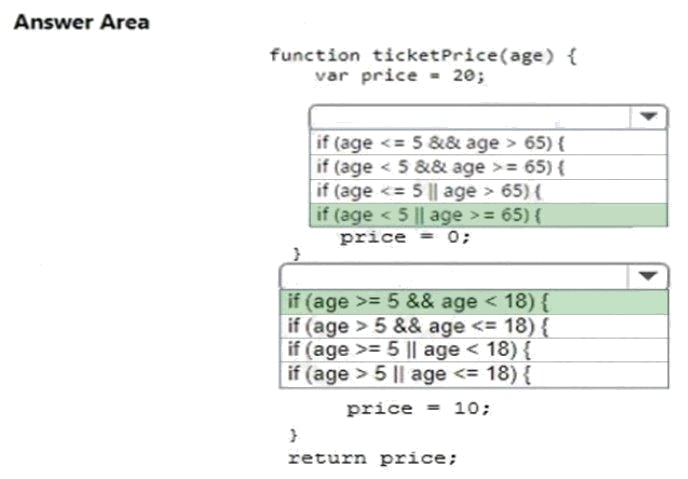Click the 'return price;' code line

pos(372,457)
